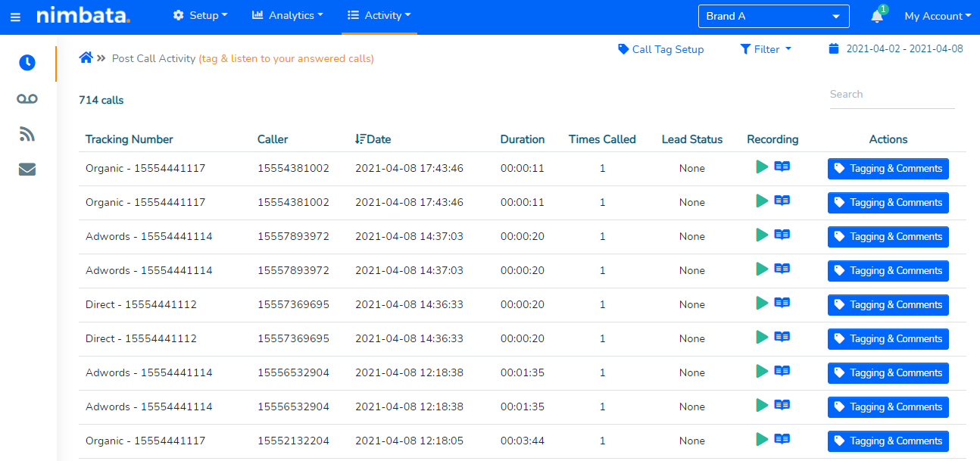Expand the My Account menu

(x=938, y=17)
